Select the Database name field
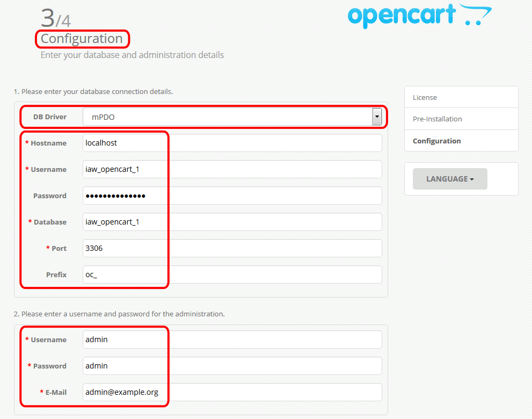The image size is (532, 419). coord(232,222)
